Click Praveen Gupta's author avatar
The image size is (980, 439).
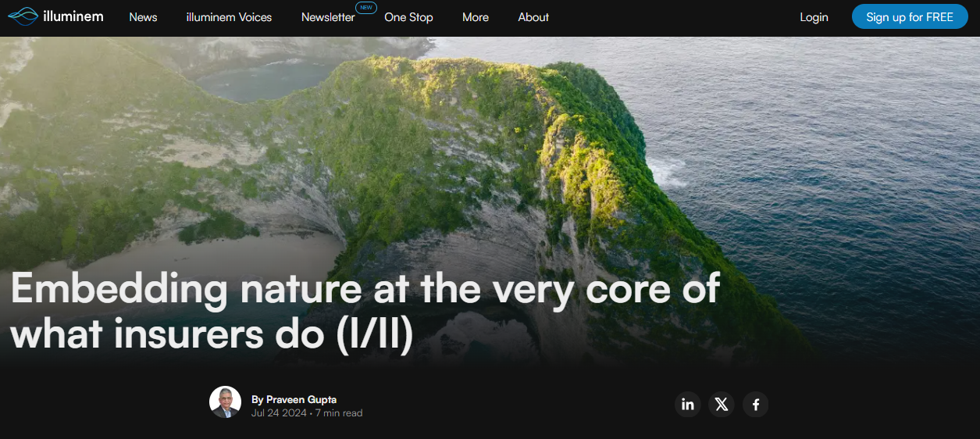[225, 402]
